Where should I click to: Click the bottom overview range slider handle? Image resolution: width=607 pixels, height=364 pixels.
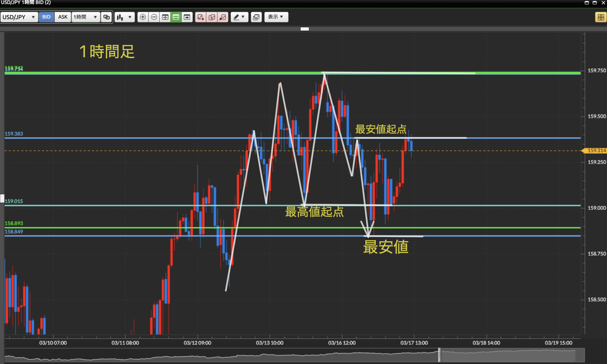(x=440, y=355)
